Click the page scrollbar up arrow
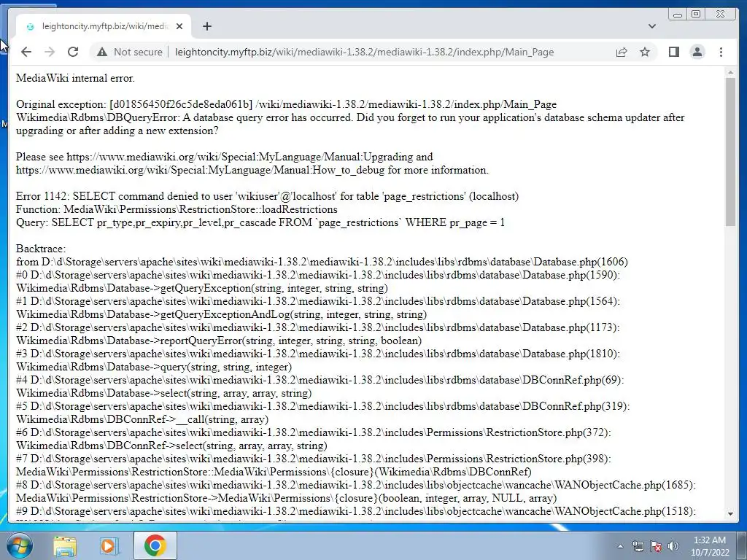The width and height of the screenshot is (747, 560). coord(730,72)
